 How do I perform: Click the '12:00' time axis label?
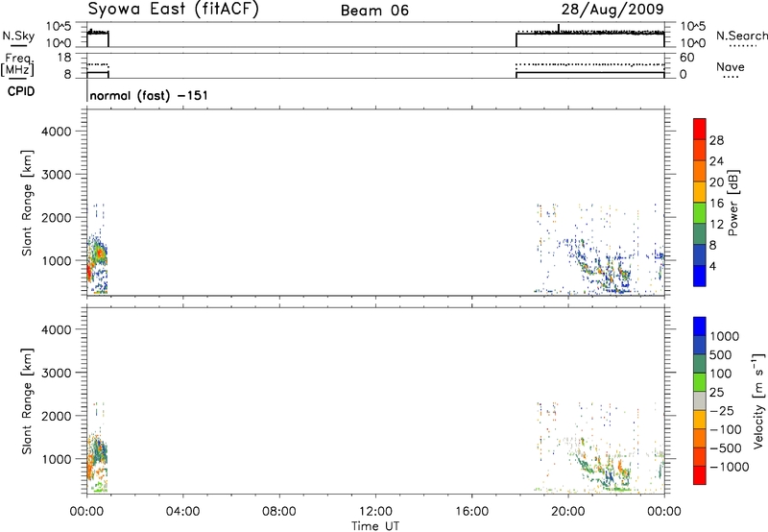[375, 512]
